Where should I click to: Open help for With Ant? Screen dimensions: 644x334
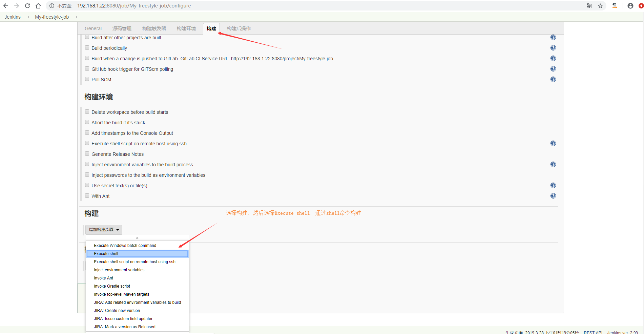[553, 196]
